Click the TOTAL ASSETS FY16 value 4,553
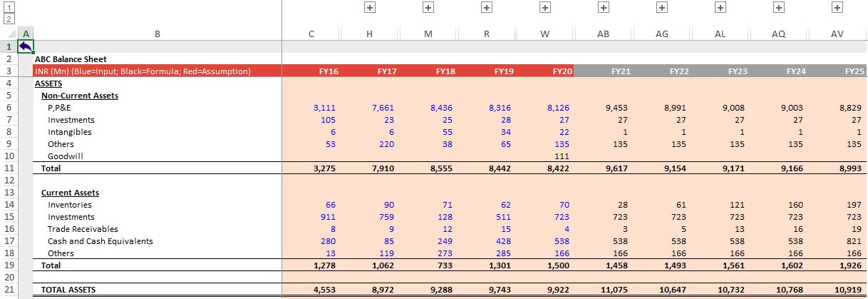 pos(324,290)
